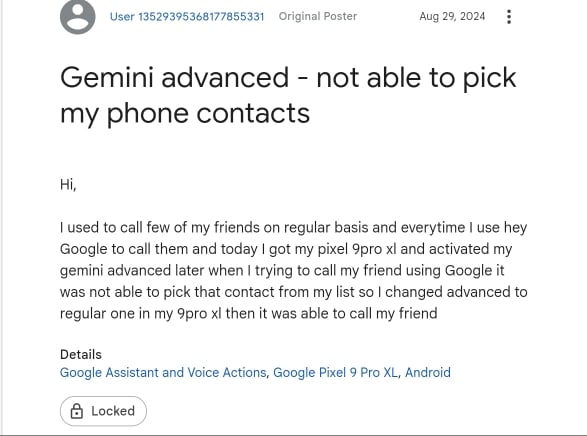Open the three-dot more options menu
Image resolution: width=587 pixels, height=436 pixels.
tap(509, 17)
